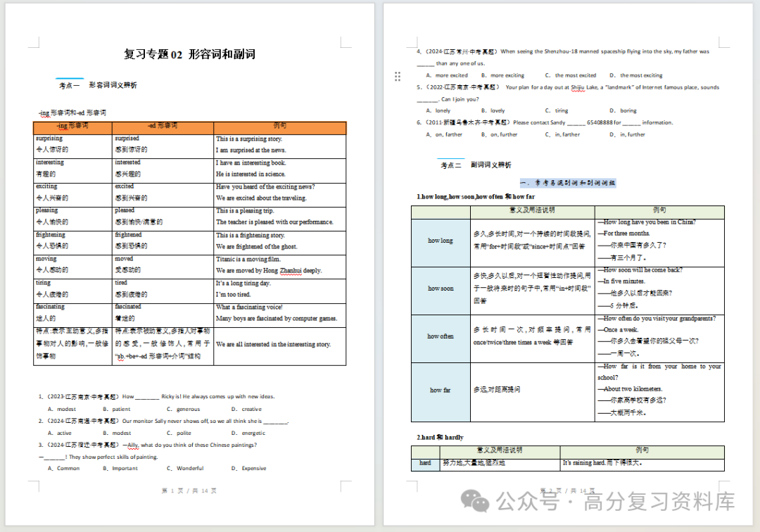760x532 pixels.
Task: Click the heading '形容词词义辨析'
Action: [x=113, y=85]
